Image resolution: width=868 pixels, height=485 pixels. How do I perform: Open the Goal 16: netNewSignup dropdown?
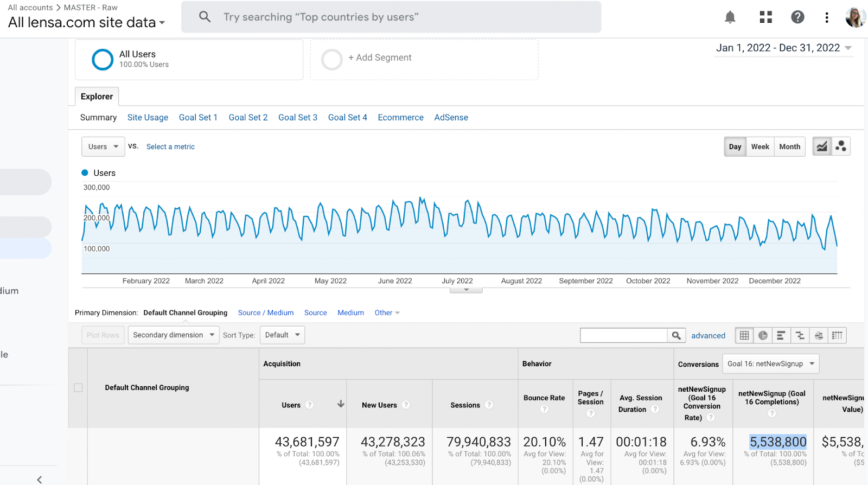770,363
